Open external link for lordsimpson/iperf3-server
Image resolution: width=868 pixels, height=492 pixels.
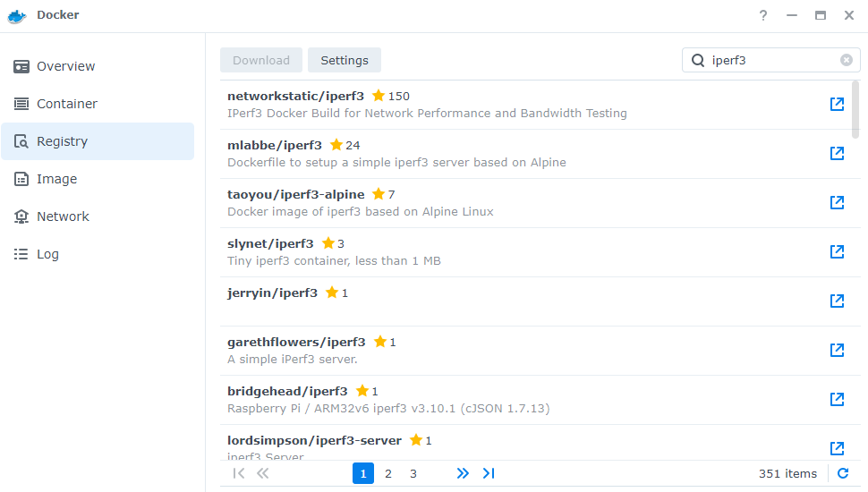click(x=837, y=448)
